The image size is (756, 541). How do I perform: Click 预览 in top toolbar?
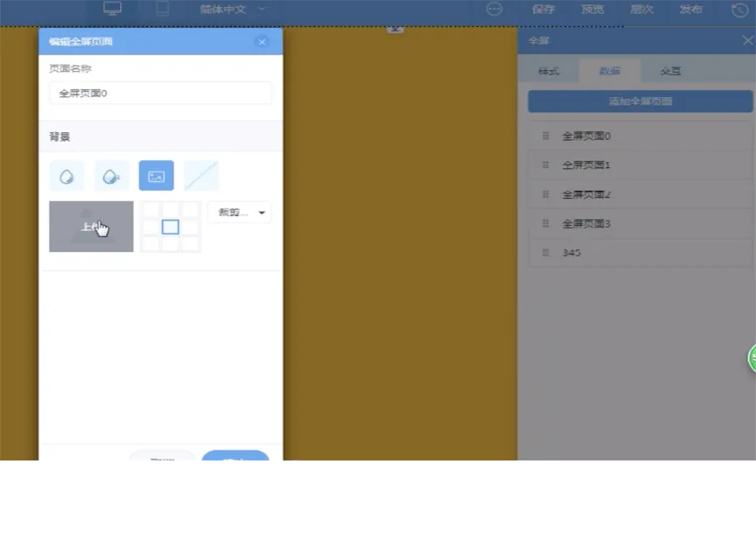(592, 9)
